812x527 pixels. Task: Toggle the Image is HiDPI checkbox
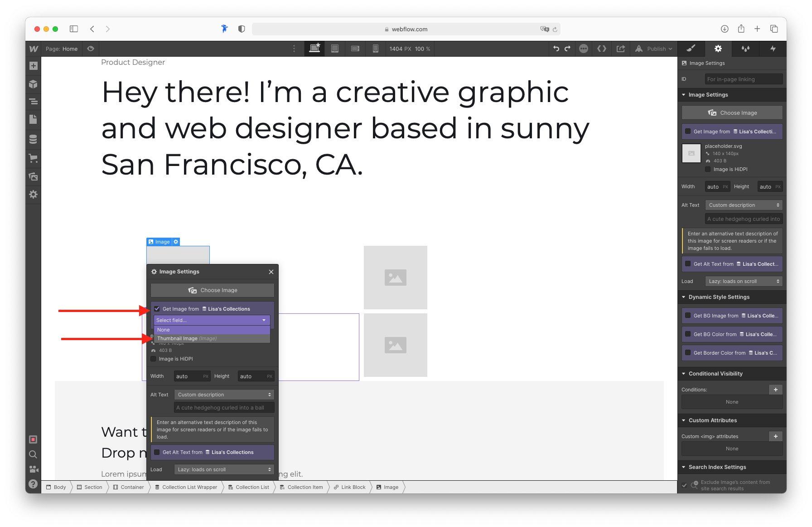pos(153,359)
